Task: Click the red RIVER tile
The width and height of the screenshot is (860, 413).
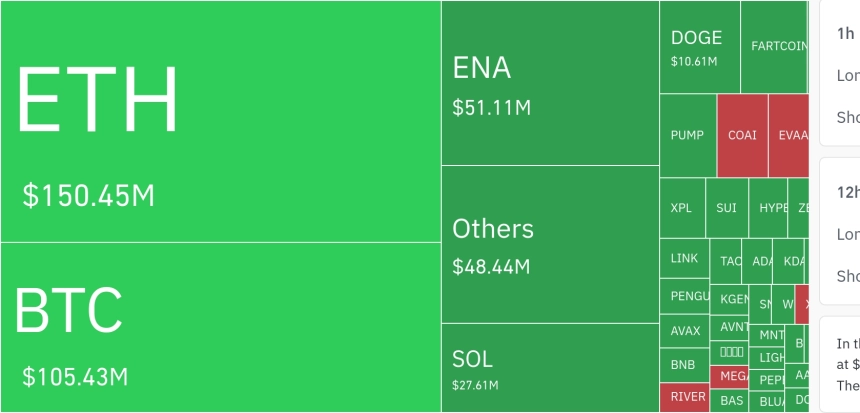Action: [x=685, y=397]
